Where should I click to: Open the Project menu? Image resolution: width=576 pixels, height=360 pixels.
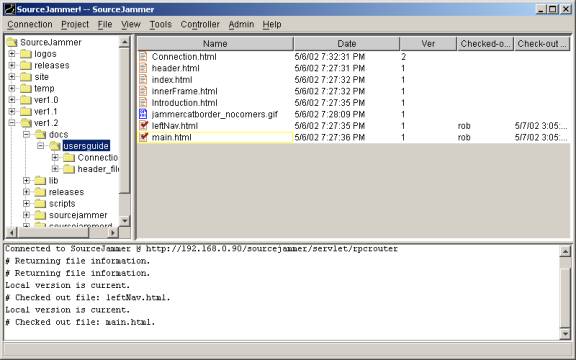[75, 25]
